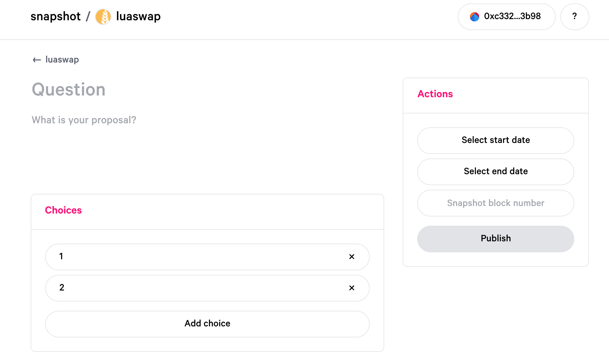Go back via the luaswap breadcrumb link
This screenshot has width=609, height=364.
click(62, 60)
